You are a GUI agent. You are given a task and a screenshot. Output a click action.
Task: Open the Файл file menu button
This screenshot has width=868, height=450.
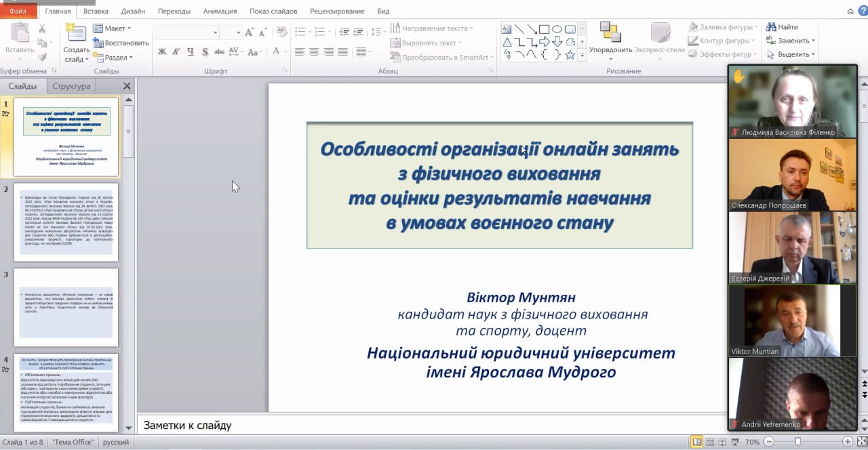[x=18, y=12]
